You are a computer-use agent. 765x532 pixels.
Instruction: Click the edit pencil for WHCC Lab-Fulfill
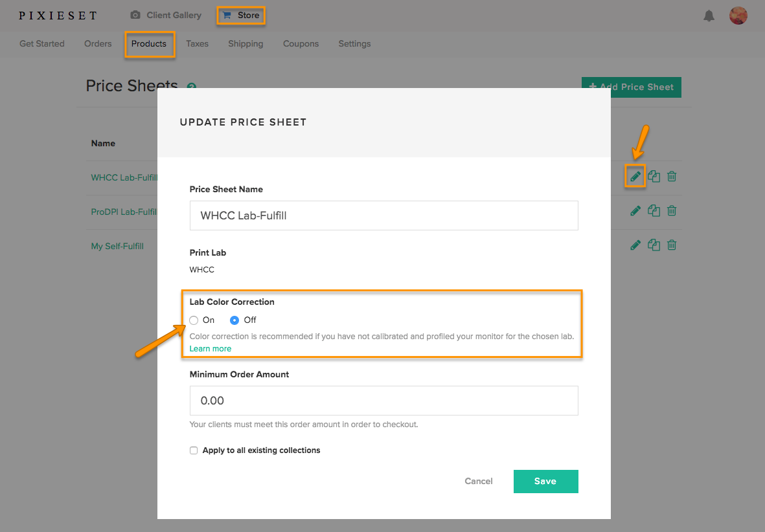(635, 177)
